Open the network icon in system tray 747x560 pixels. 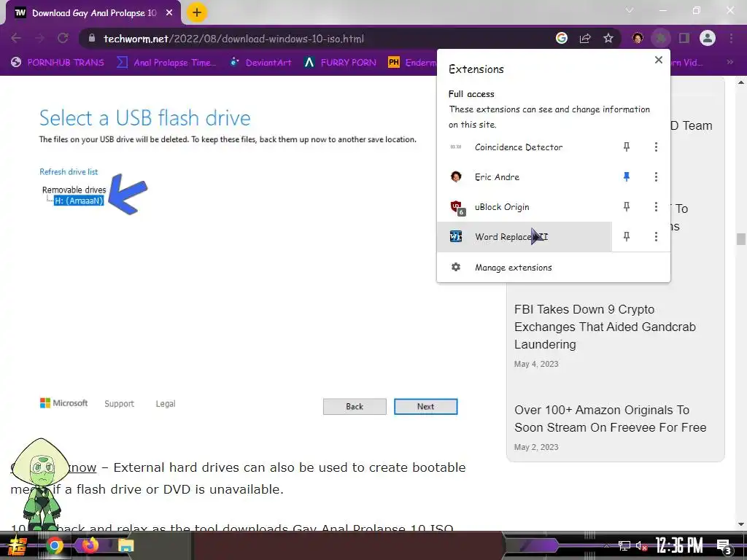click(x=624, y=545)
